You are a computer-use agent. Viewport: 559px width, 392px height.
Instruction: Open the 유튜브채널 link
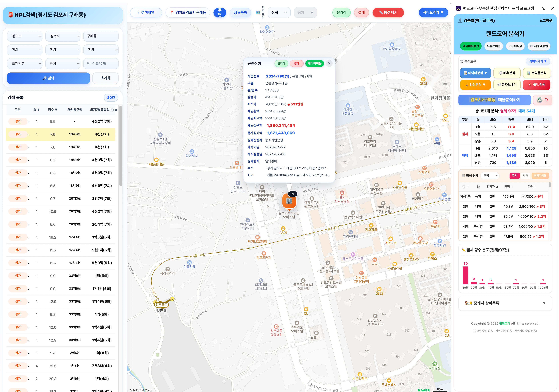(494, 46)
